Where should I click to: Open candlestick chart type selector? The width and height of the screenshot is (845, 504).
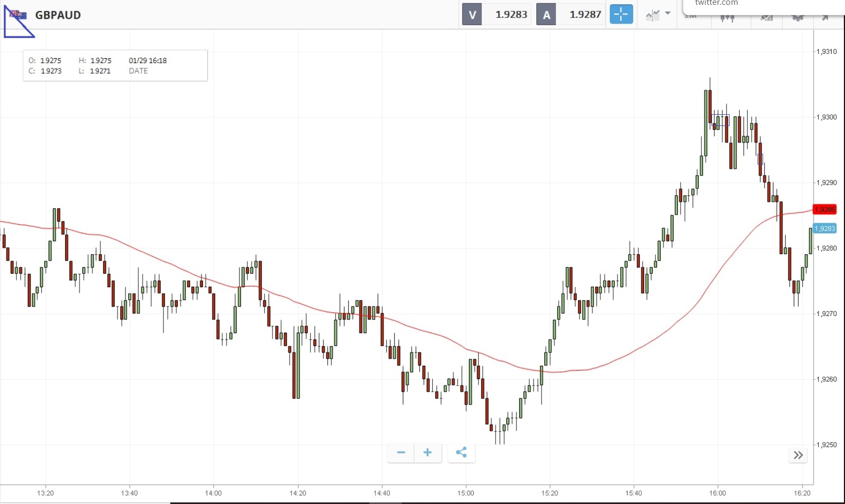pyautogui.click(x=727, y=18)
